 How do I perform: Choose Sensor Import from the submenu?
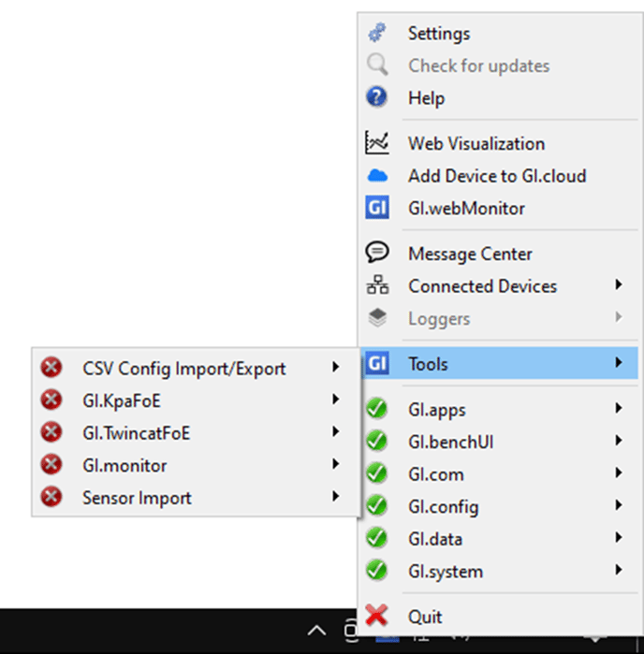196,497
